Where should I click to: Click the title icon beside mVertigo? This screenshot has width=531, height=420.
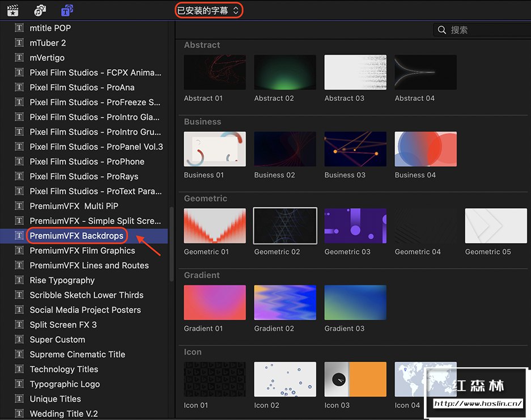click(x=20, y=58)
